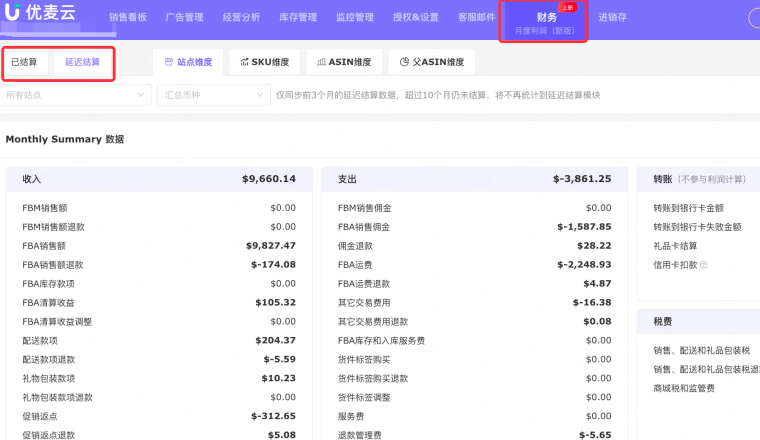Open the 广告管理 menu
The height and width of the screenshot is (440, 760).
click(184, 17)
